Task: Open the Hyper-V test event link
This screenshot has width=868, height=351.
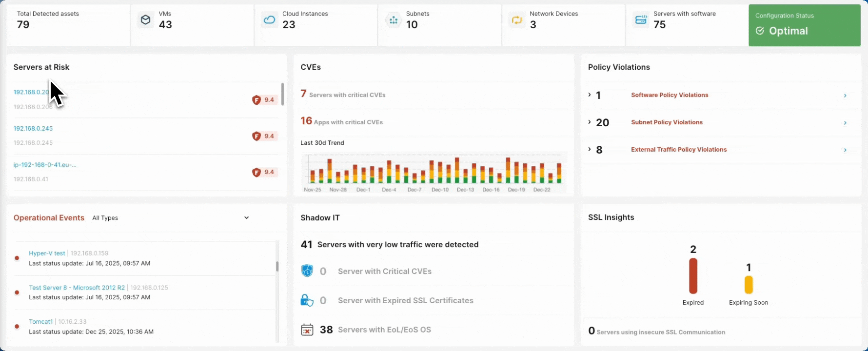Action: (47, 253)
